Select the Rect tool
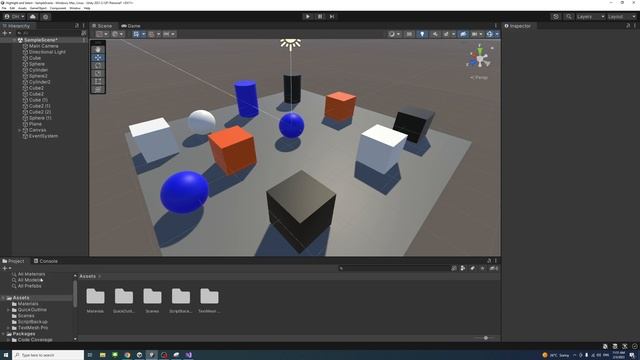 point(98,81)
